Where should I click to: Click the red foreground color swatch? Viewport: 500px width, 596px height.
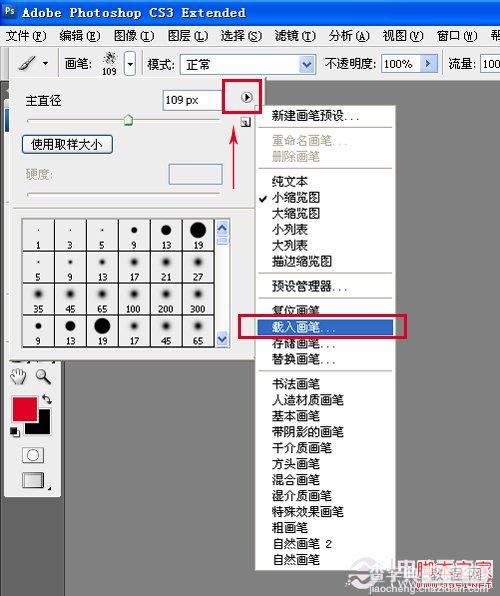25,409
